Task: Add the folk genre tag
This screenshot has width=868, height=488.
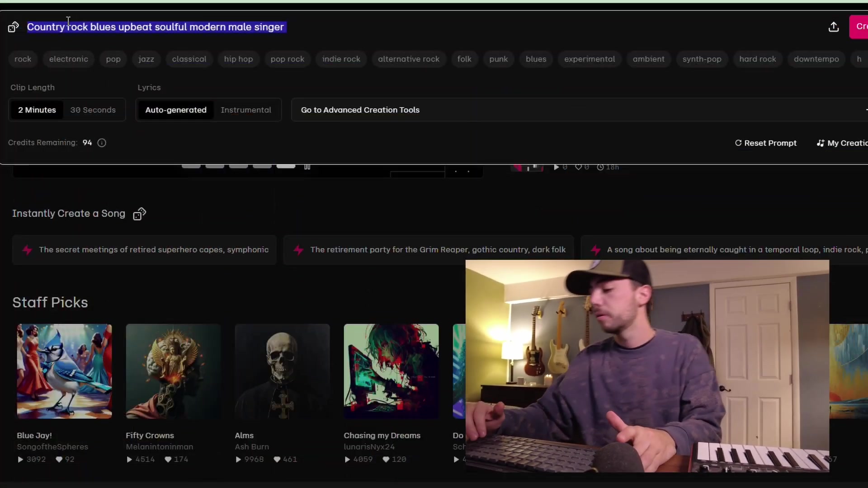Action: [464, 59]
